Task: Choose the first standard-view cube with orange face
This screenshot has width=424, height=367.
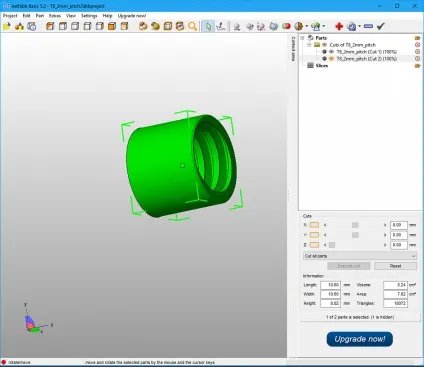Action: 50,26
